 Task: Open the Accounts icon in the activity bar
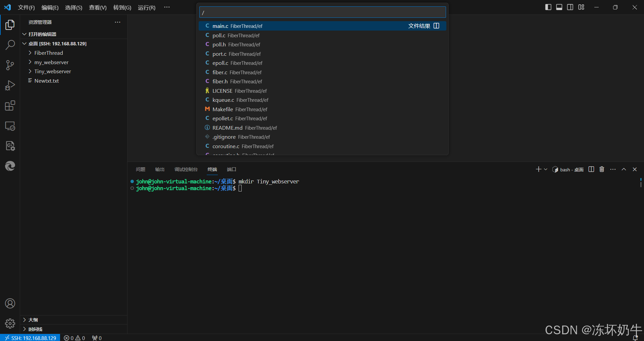click(10, 303)
